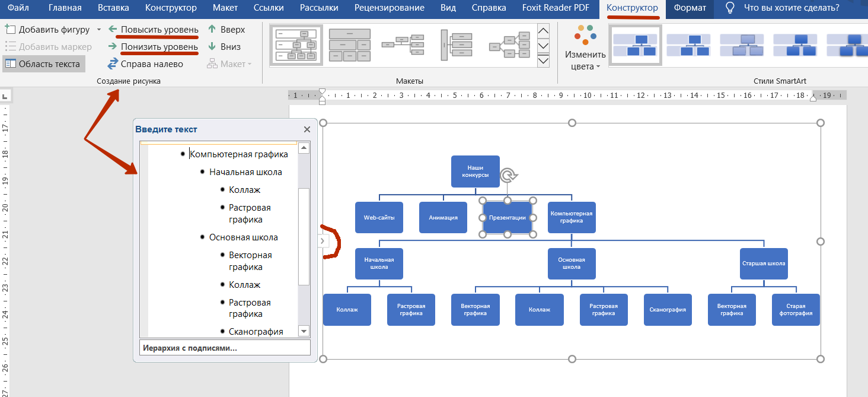Viewport: 868px width, 397px height.
Task: Click Сканография item in text pane
Action: pyautogui.click(x=256, y=332)
